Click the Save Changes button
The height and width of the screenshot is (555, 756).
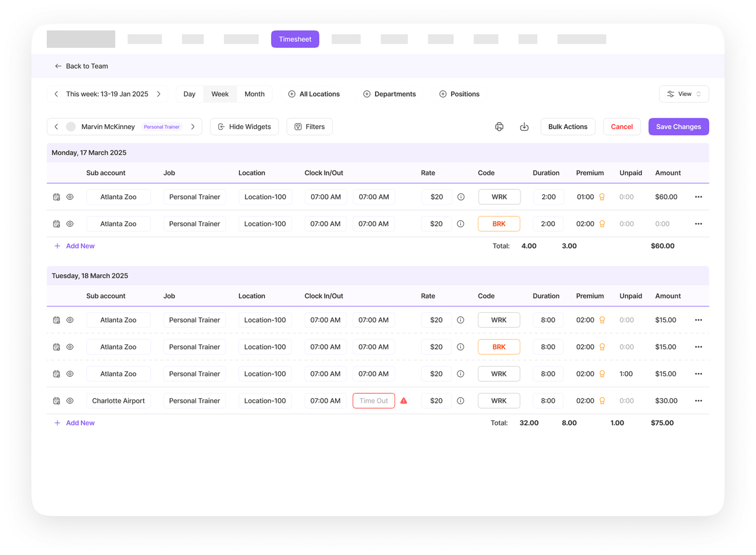pyautogui.click(x=679, y=127)
